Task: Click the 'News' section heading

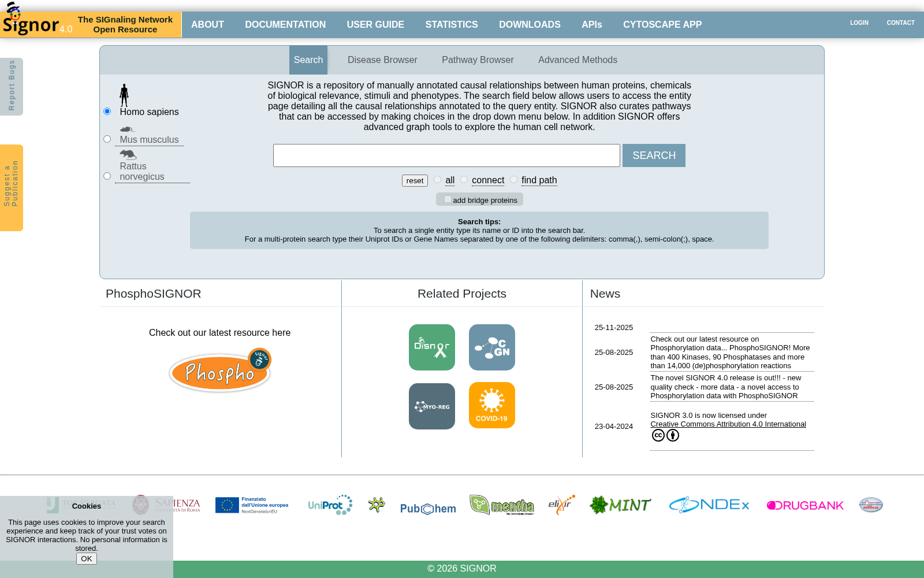Action: pos(605,294)
